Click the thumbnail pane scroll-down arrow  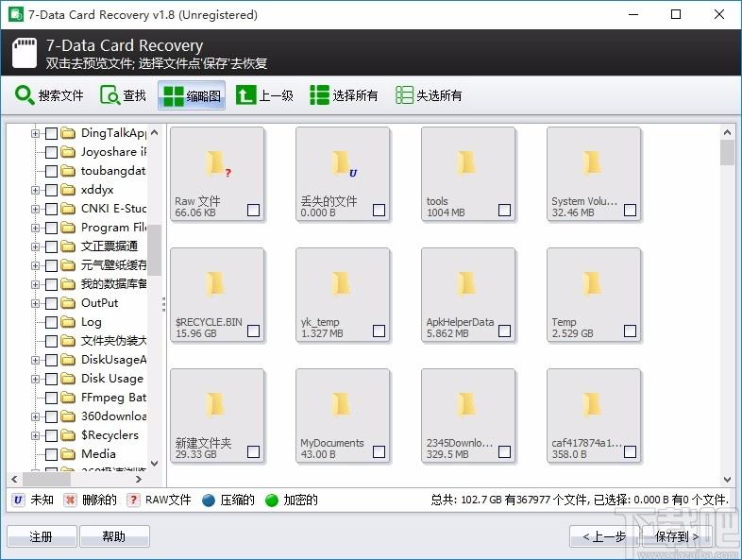coord(727,480)
